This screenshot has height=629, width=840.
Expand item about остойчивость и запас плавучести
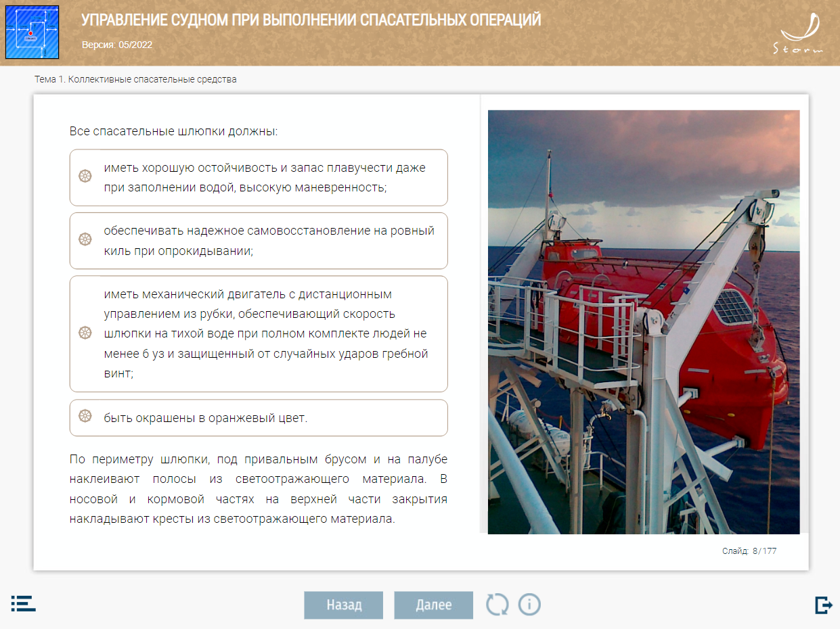pyautogui.click(x=259, y=177)
